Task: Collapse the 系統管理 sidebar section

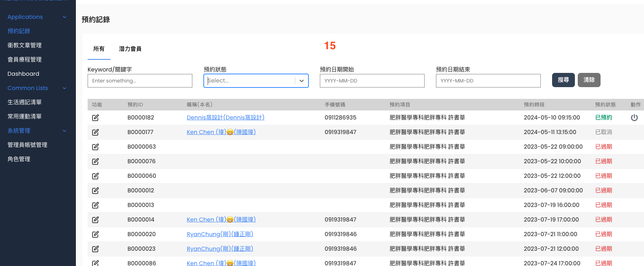Action: (x=64, y=131)
